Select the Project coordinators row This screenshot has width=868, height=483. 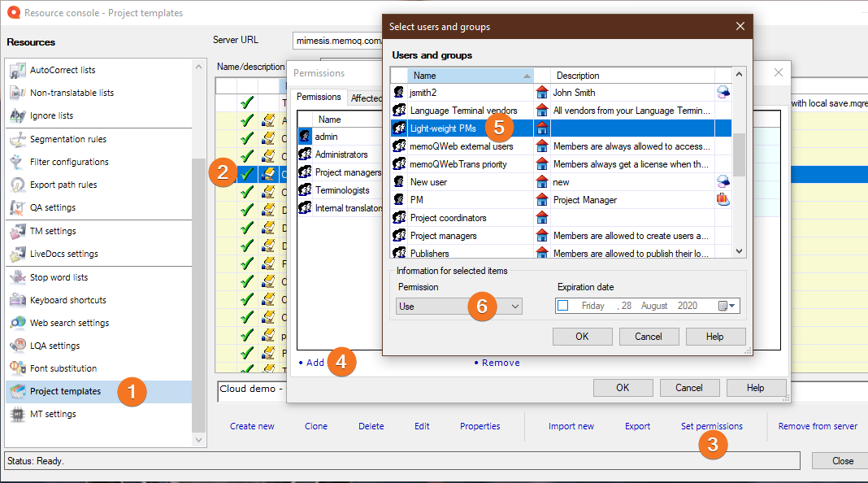coord(561,218)
